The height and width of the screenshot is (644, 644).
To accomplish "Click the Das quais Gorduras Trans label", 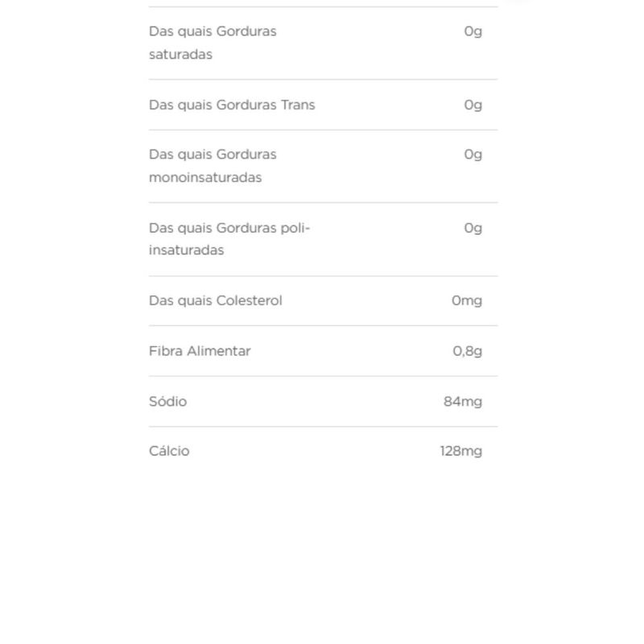I will [x=232, y=105].
